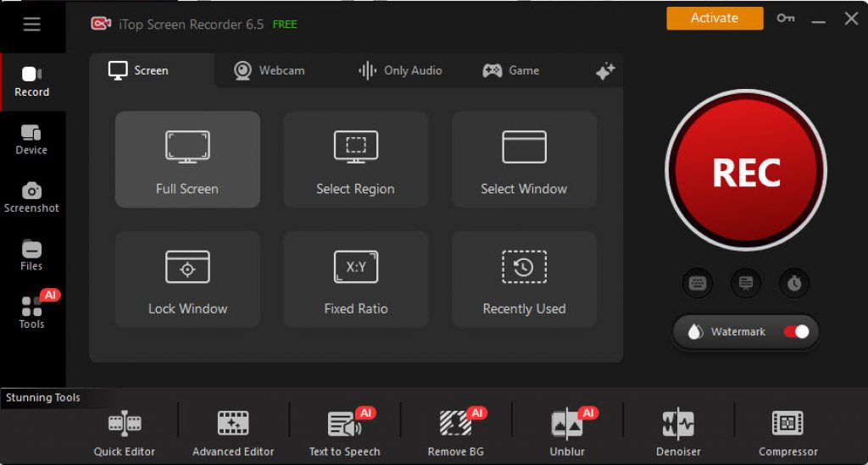Open the Device panel in sidebar

[31, 139]
